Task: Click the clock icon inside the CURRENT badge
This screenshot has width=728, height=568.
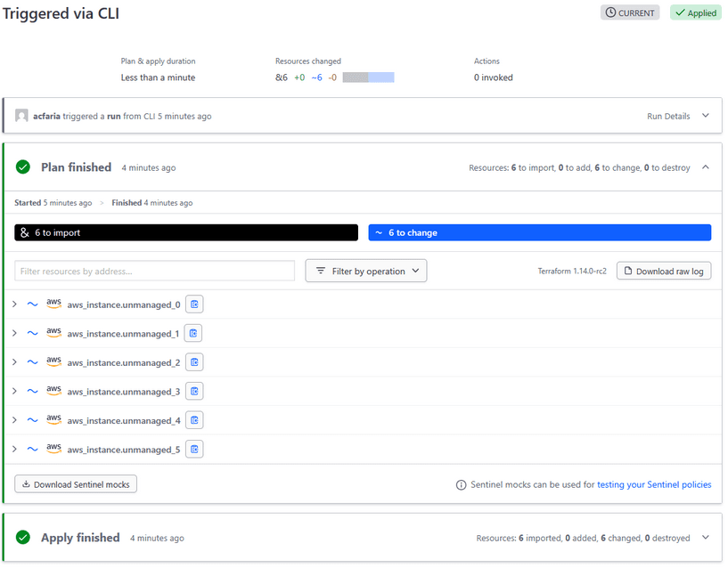Action: (610, 12)
